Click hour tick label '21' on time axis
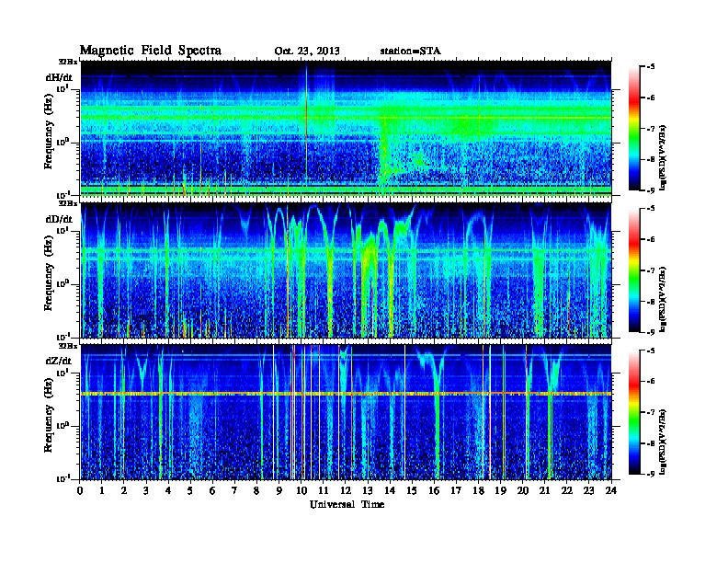The width and height of the screenshot is (728, 563). pyautogui.click(x=544, y=490)
